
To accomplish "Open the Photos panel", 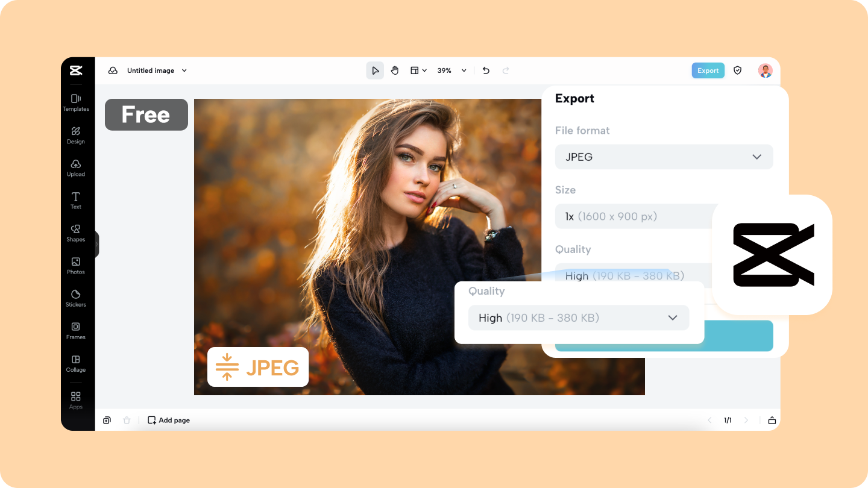I will coord(76,265).
